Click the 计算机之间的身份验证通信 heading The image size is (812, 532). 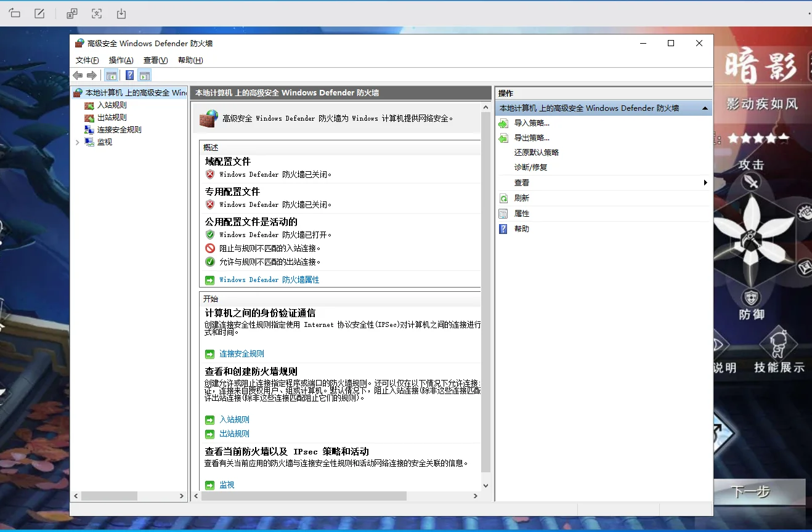tap(260, 313)
